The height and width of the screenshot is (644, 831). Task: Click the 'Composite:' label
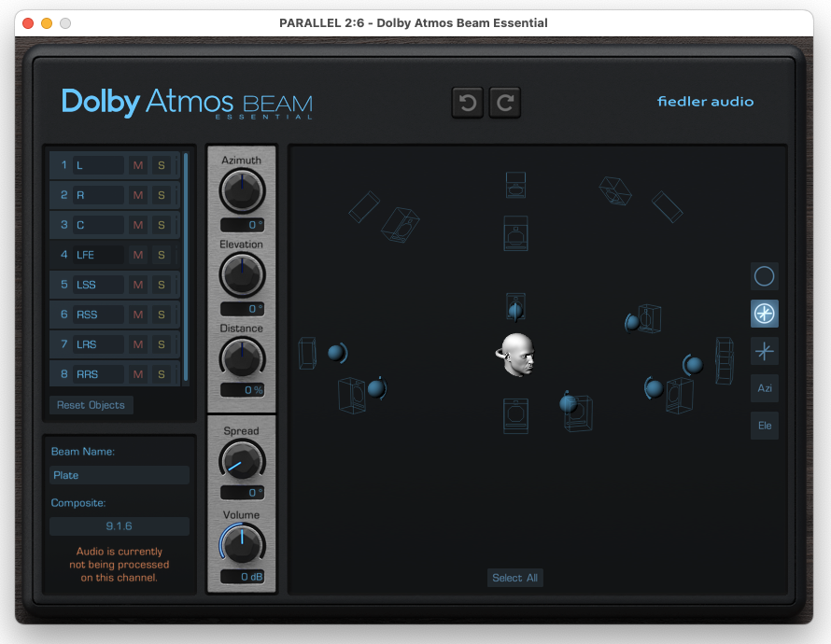(78, 503)
